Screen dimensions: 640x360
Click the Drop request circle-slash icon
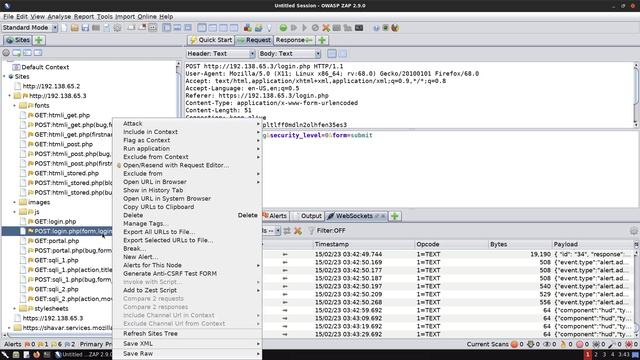315,28
